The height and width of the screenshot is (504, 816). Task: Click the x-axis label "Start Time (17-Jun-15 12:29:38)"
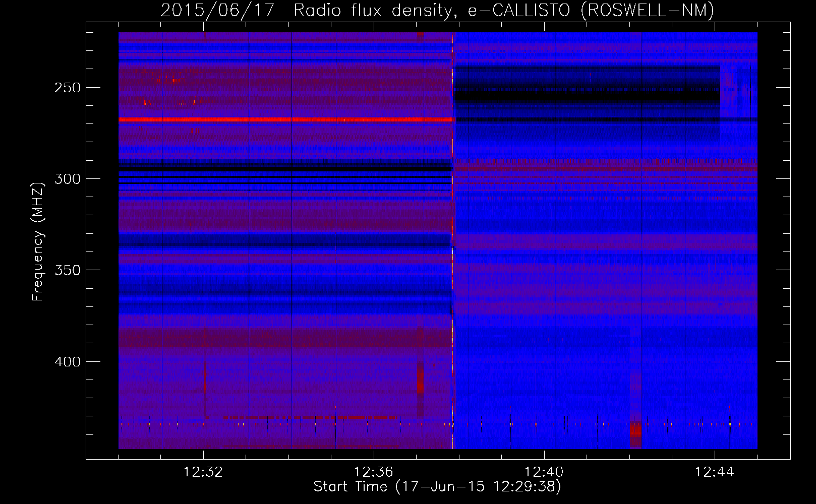click(437, 487)
